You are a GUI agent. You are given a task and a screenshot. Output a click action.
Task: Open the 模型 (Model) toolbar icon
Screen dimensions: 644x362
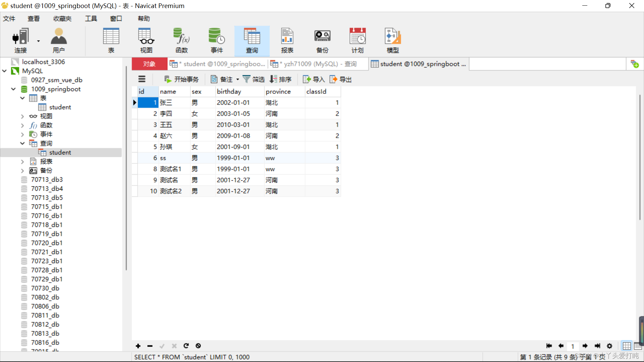pos(393,41)
